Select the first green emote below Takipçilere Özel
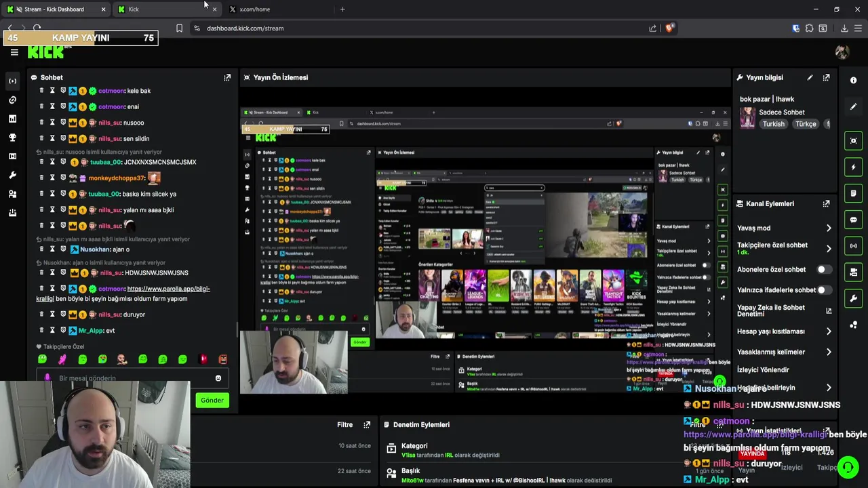This screenshot has width=868, height=488. pos(42,359)
